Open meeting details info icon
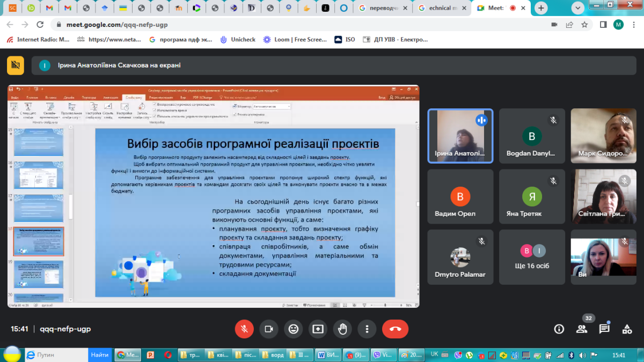This screenshot has width=644, height=362. coord(559,329)
